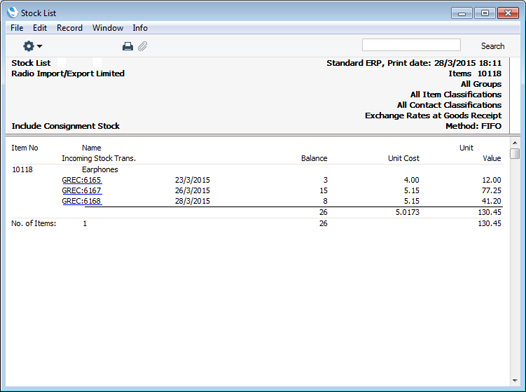Open the Record menu

click(69, 28)
